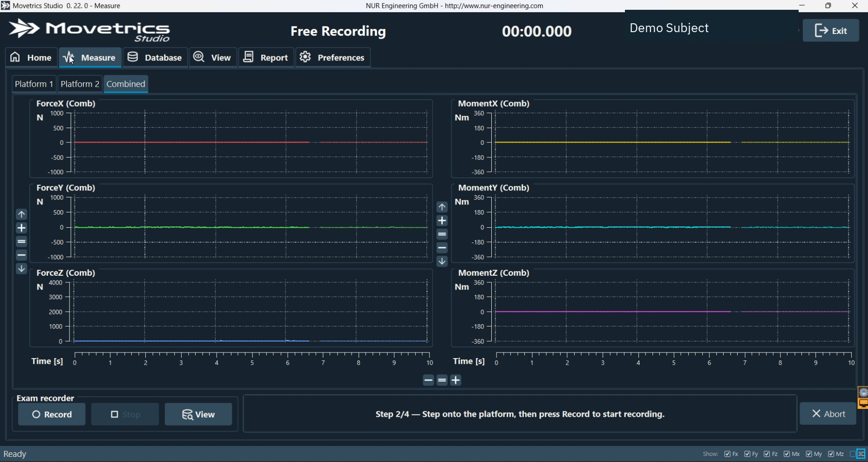The width and height of the screenshot is (868, 462).
Task: Reset moment chart scale with the upper equals icon
Action: [442, 234]
